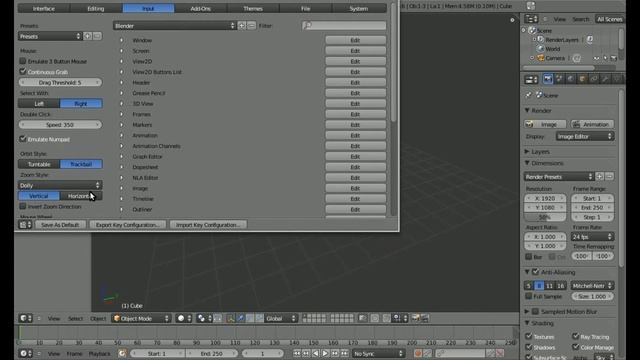Remove input preset with minus icon
Image resolution: width=640 pixels, height=360 pixels.
pos(97,36)
